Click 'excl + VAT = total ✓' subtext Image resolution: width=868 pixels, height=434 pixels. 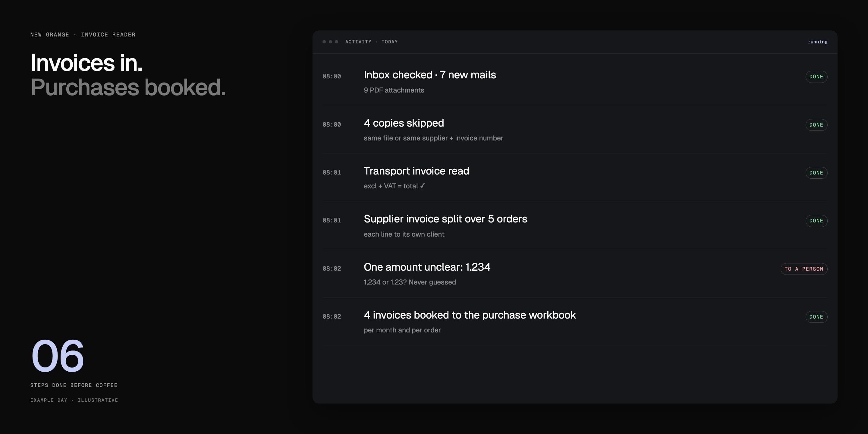394,186
